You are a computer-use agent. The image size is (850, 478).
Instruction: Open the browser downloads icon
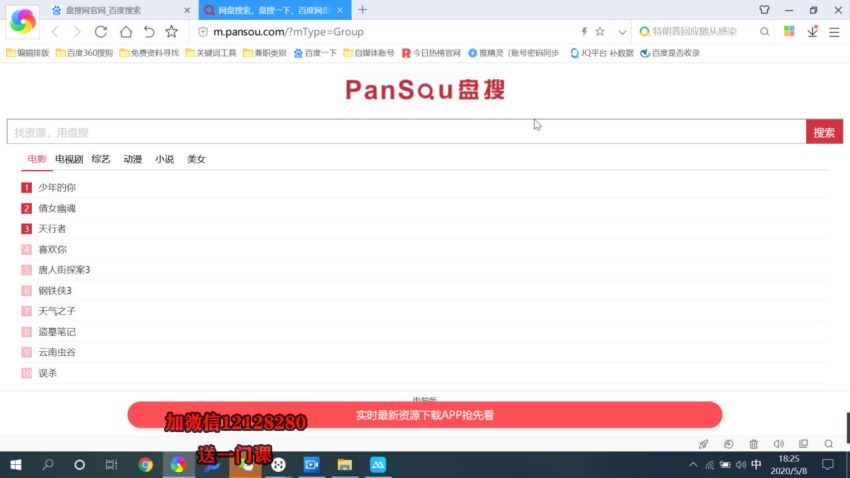point(812,31)
